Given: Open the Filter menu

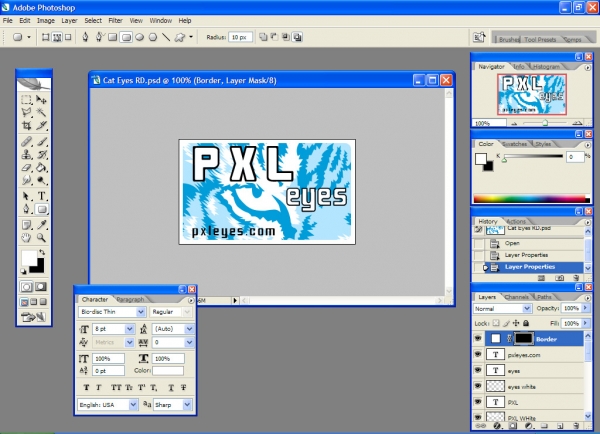Looking at the screenshot, I should 115,21.
